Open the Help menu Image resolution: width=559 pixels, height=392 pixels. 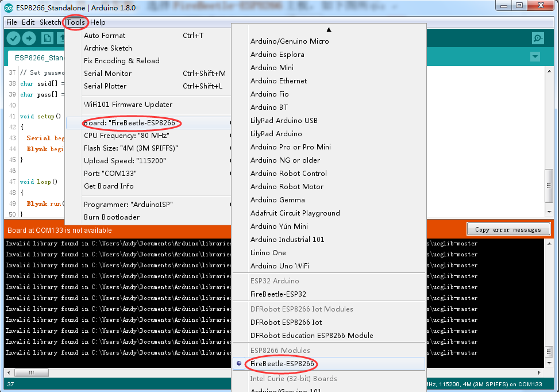(x=98, y=22)
